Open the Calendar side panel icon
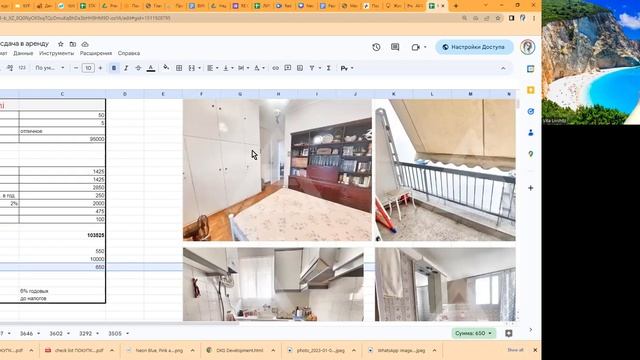This screenshot has width=640, height=360. pos(531,69)
